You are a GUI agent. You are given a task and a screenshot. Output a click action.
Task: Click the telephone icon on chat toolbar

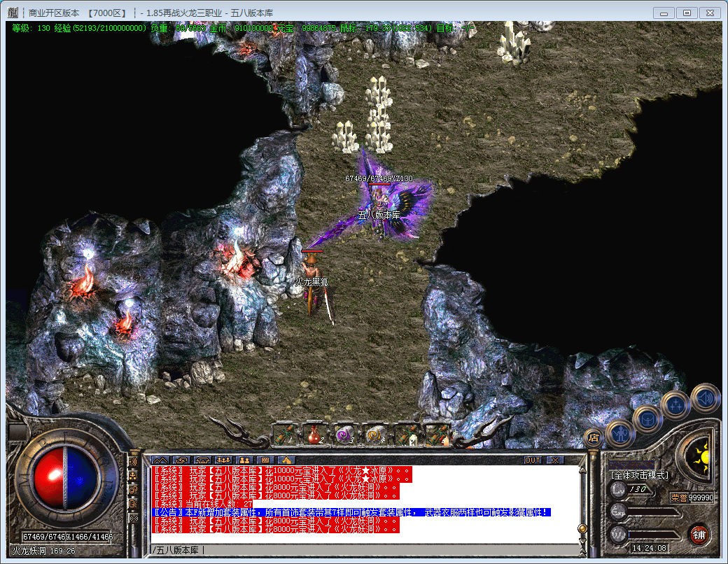pos(202,460)
